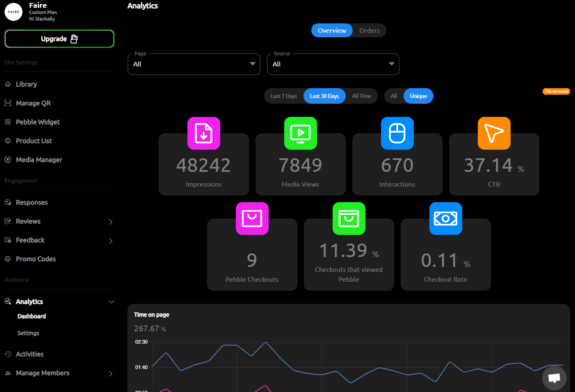Click the Upgrade button
Image resolution: width=575 pixels, height=392 pixels.
(x=59, y=39)
